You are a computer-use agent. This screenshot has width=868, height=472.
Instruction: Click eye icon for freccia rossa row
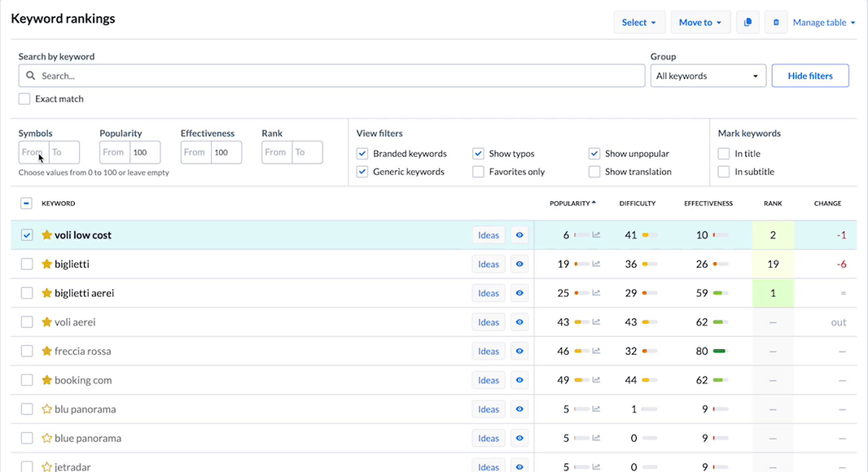coord(519,352)
